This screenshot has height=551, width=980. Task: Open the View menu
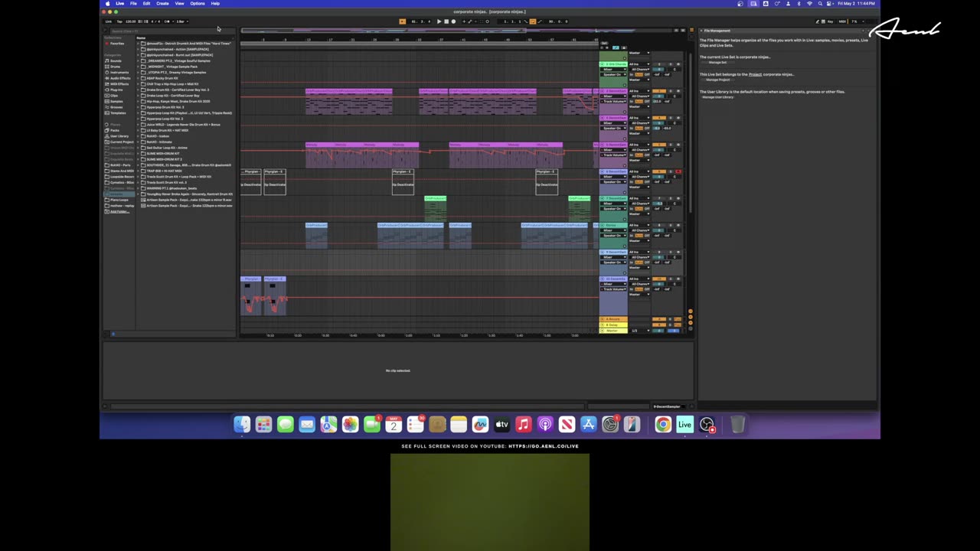click(x=179, y=3)
